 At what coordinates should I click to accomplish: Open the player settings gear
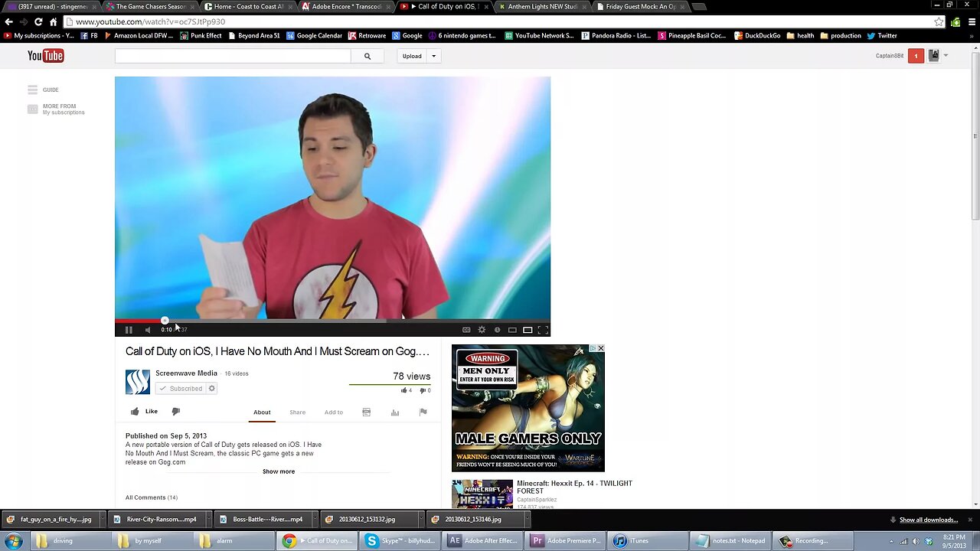pos(482,330)
